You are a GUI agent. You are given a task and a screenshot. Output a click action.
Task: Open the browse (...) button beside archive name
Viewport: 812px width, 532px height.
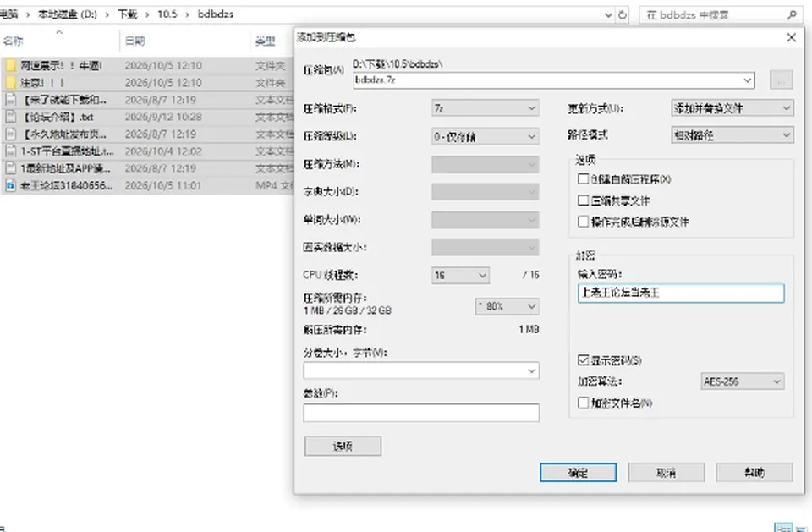[781, 80]
